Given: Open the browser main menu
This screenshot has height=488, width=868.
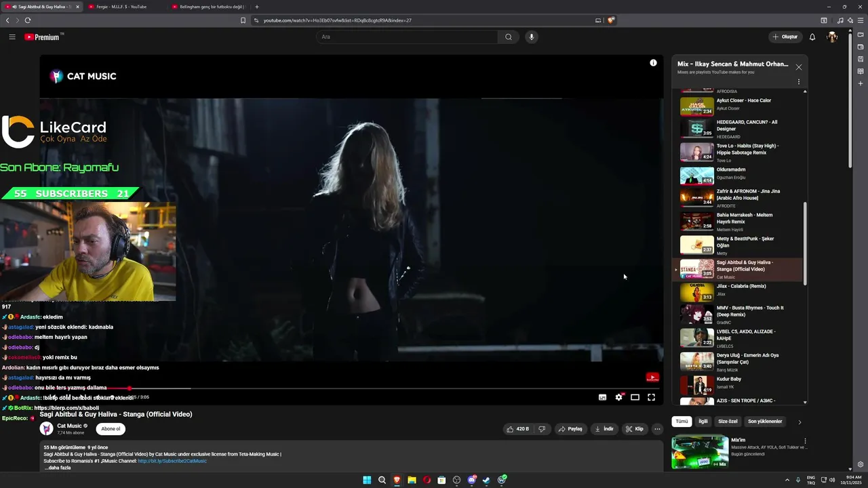Looking at the screenshot, I should [x=861, y=20].
